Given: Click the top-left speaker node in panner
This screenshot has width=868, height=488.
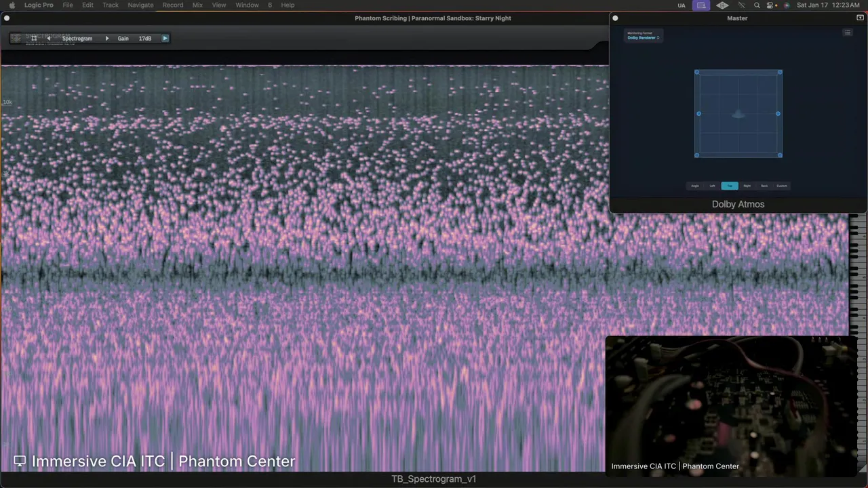Looking at the screenshot, I should pyautogui.click(x=696, y=73).
